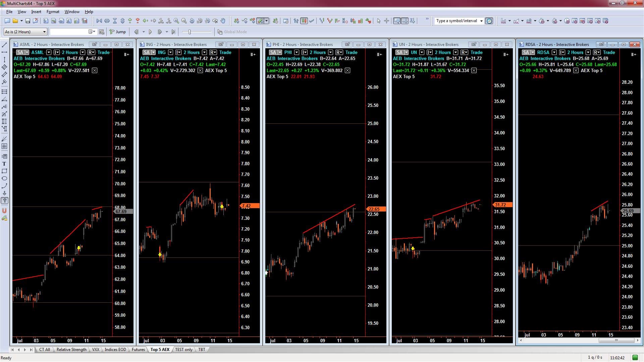Image resolution: width=644 pixels, height=362 pixels.
Task: Switch to the Relative Strength tab
Action: (x=71, y=350)
